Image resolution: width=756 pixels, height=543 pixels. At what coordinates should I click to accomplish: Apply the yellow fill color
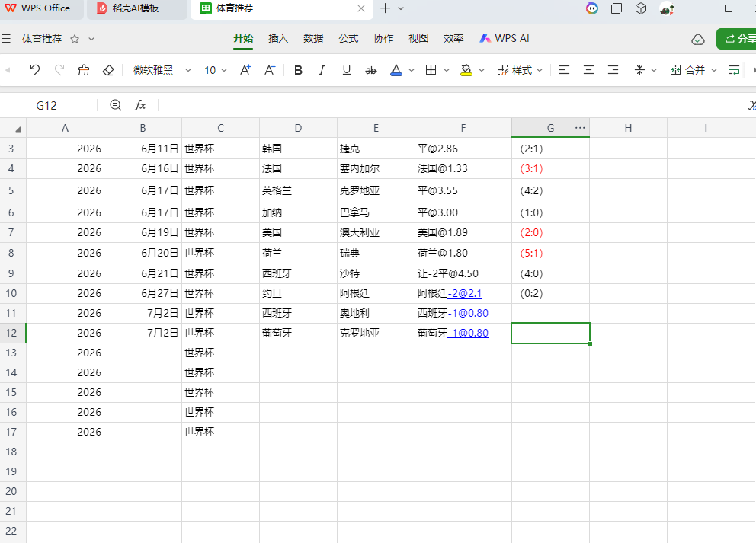pos(466,70)
